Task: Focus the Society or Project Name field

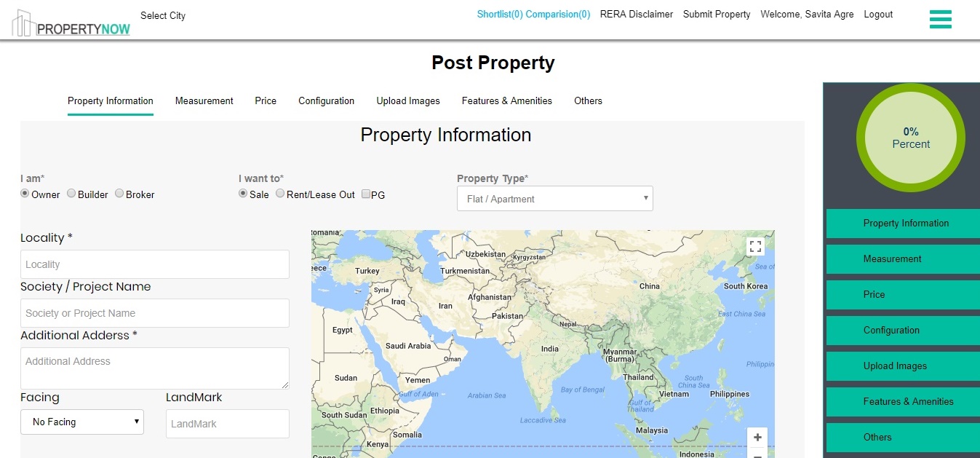Action: pyautogui.click(x=155, y=313)
